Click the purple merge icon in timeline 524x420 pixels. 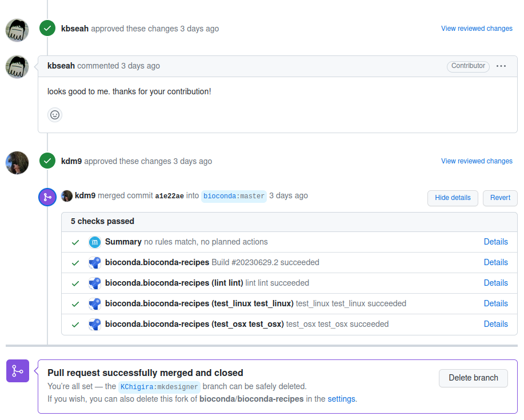(x=47, y=197)
